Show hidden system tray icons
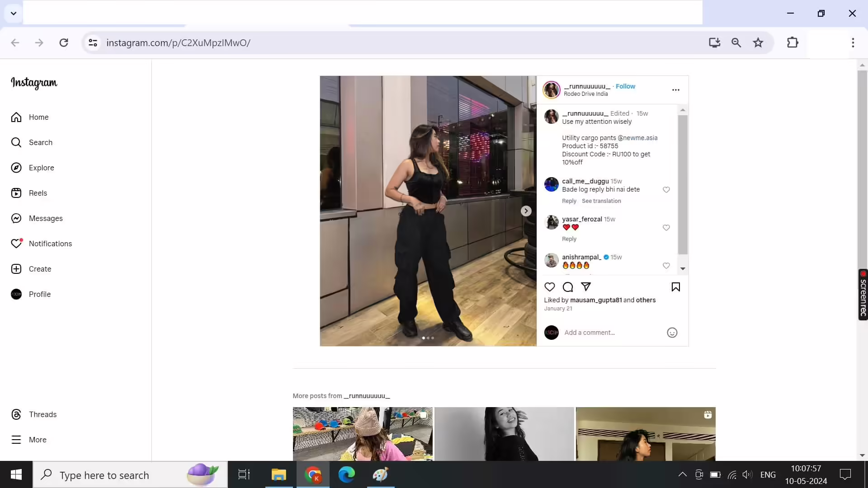 tap(683, 474)
